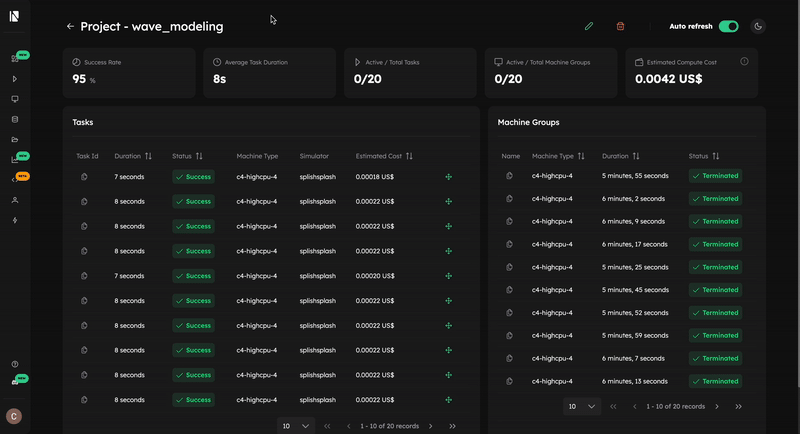The image size is (800, 434).
Task: Click Success status badge on 0.00018 US$ task
Action: 193,177
